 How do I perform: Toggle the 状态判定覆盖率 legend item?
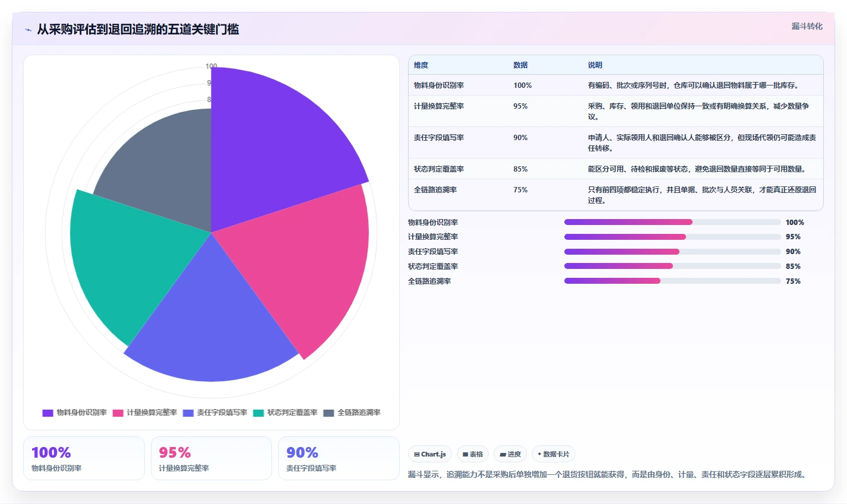click(285, 413)
